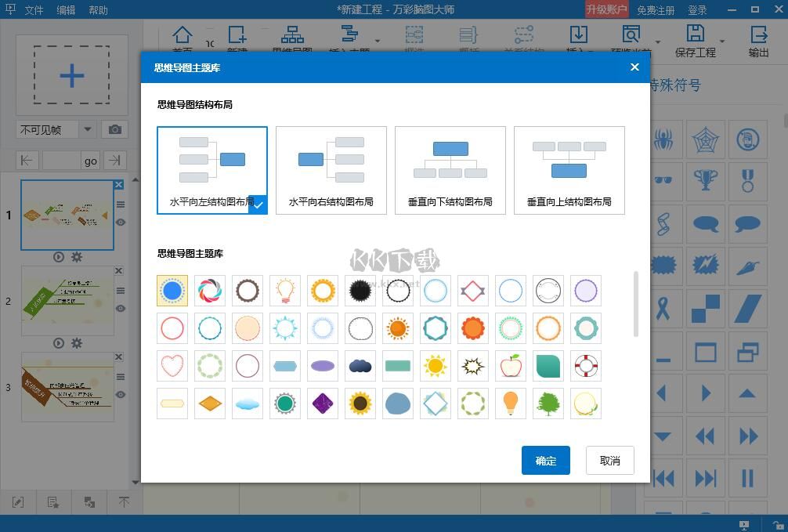The image size is (788, 532).
Task: Choose the green tree theme
Action: pyautogui.click(x=548, y=404)
